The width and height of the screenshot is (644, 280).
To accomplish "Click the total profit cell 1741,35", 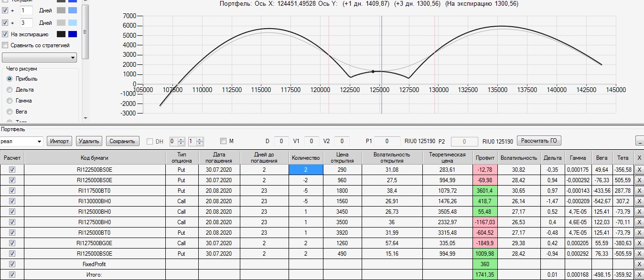I will pos(485,274).
